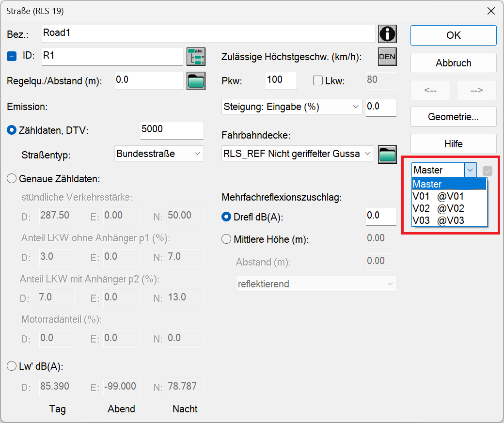Select Mittlere Höhe (m) radio button
504x423 pixels.
[226, 239]
